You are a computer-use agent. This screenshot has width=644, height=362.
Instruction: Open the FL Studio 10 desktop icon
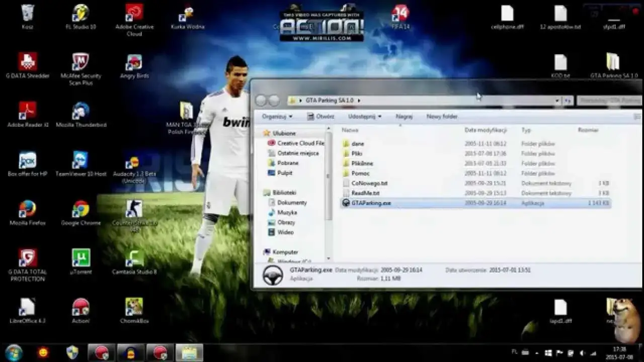(x=80, y=14)
